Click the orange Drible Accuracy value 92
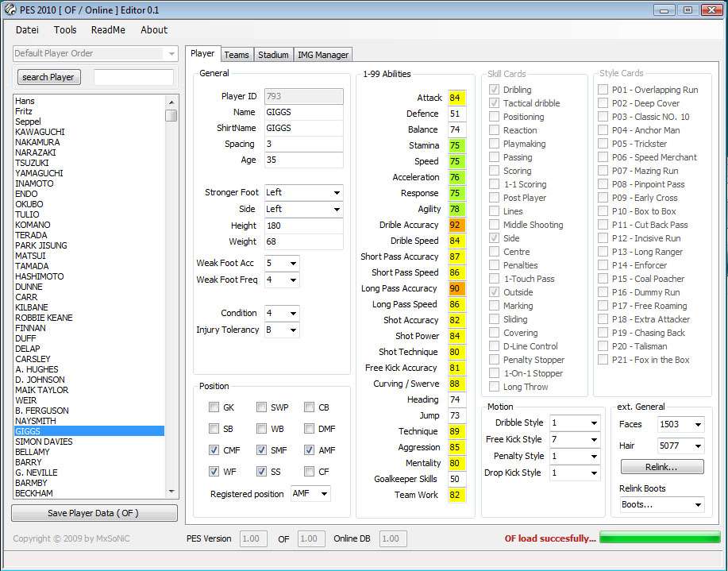This screenshot has width=728, height=571. pos(456,225)
